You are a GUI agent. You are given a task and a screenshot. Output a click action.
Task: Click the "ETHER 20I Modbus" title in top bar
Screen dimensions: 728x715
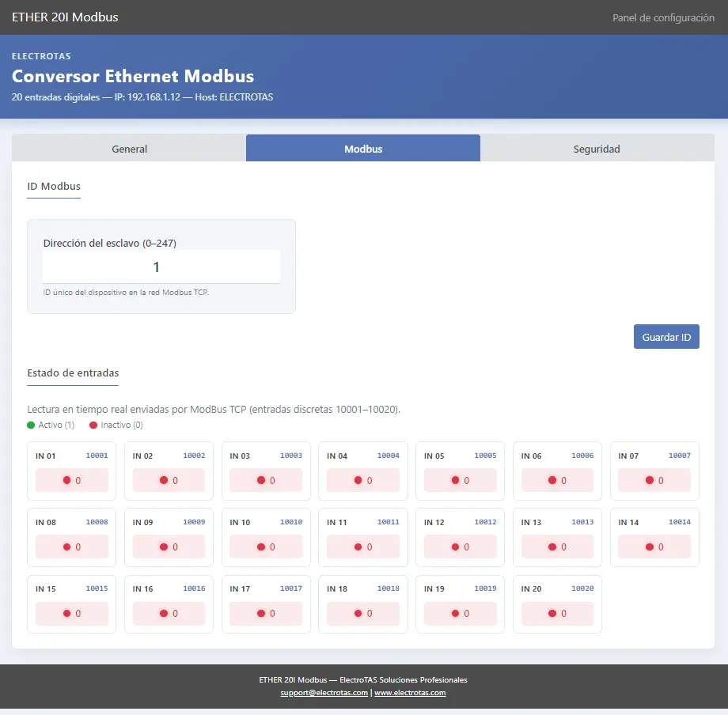tap(65, 17)
